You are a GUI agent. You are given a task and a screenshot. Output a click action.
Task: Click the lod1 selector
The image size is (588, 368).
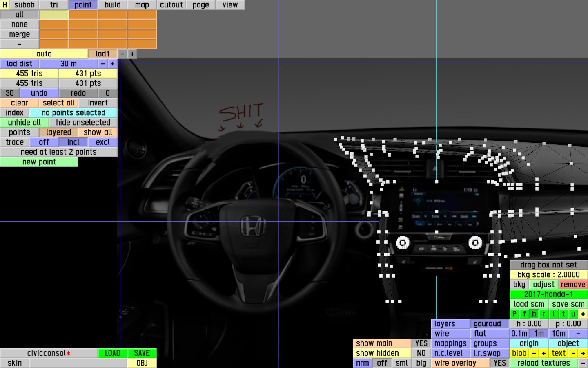[103, 54]
